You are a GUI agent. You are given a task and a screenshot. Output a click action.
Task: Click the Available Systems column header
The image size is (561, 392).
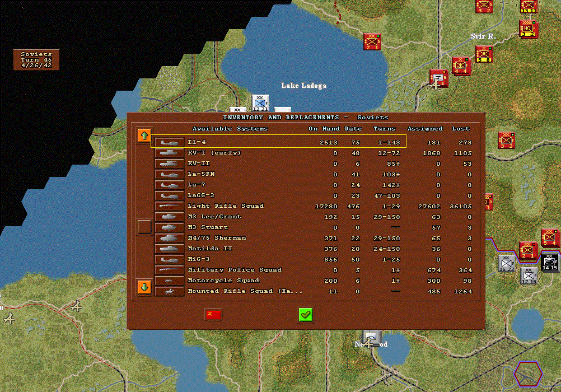(230, 128)
